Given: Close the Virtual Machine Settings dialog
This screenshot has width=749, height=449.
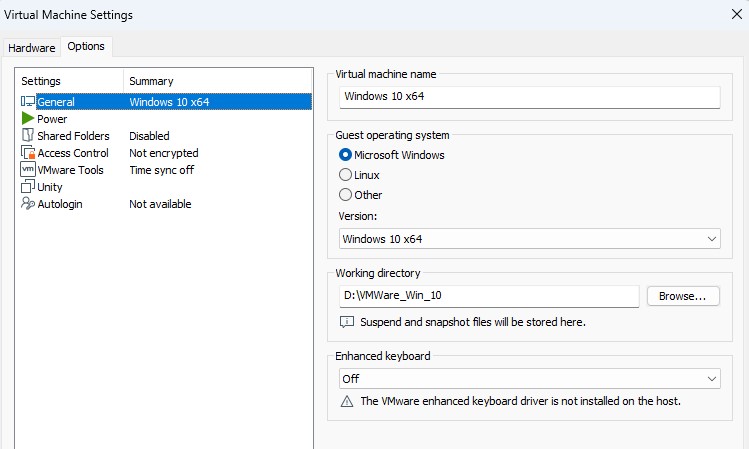Looking at the screenshot, I should 736,15.
